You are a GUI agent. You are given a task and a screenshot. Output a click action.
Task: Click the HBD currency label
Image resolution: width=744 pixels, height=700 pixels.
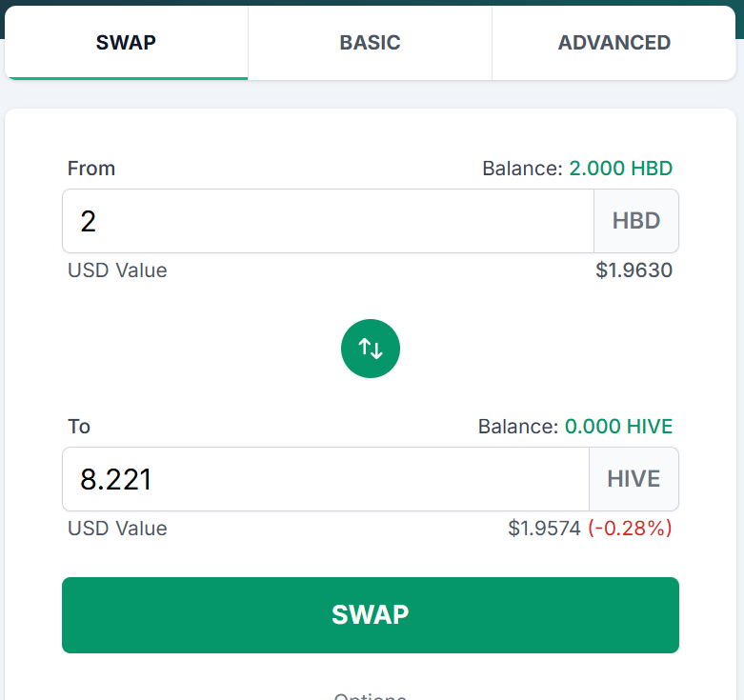[636, 221]
